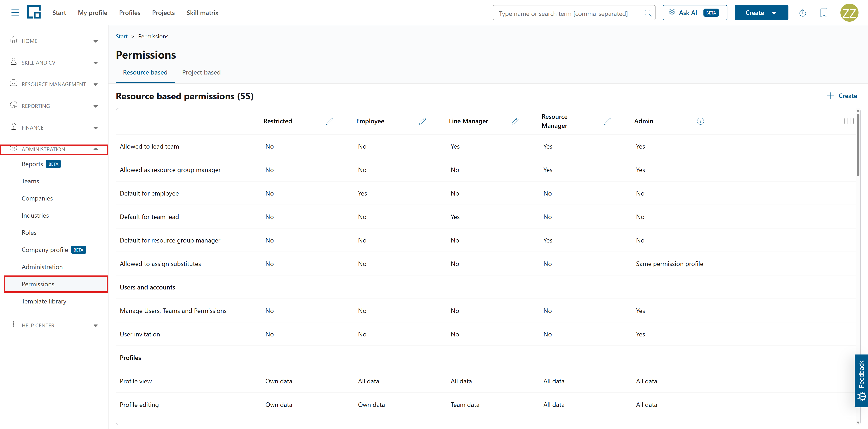Open Template library sidebar item
This screenshot has height=429, width=868.
pos(44,301)
